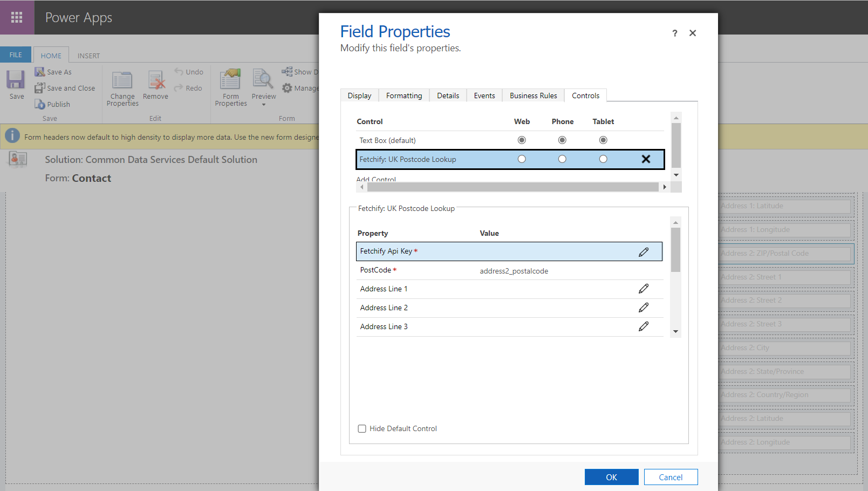Viewport: 868px width, 491px height.
Task: Click down arrow of control list scrollbar
Action: tap(676, 175)
